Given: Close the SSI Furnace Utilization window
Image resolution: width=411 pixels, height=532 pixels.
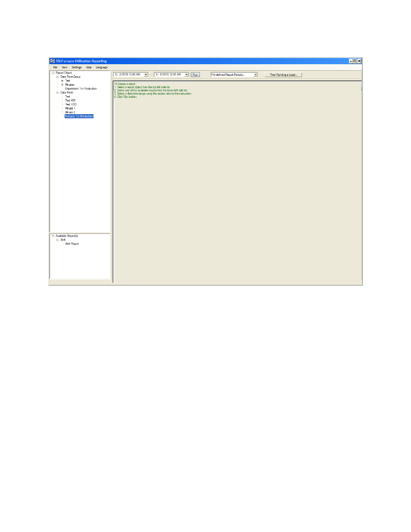Looking at the screenshot, I should pos(359,61).
